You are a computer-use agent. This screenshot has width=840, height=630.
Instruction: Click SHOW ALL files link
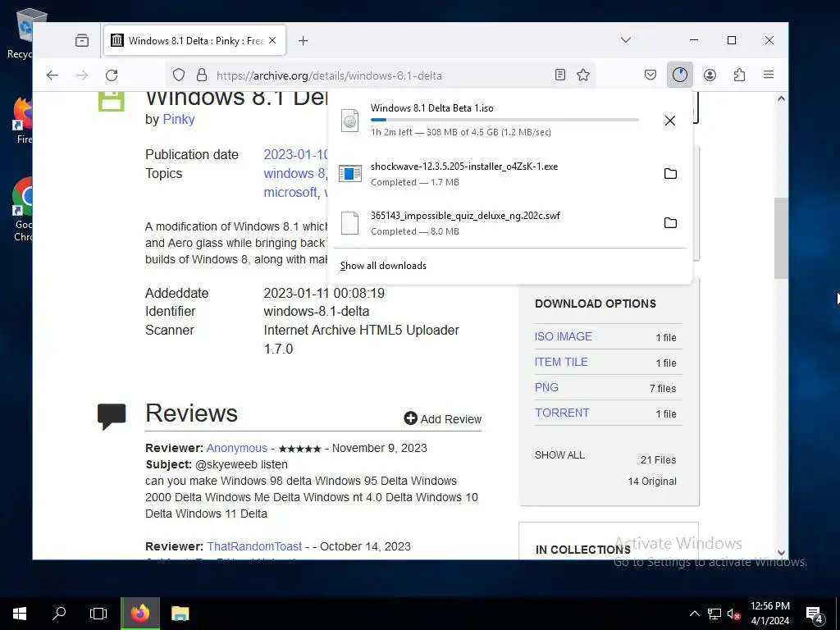[559, 454]
